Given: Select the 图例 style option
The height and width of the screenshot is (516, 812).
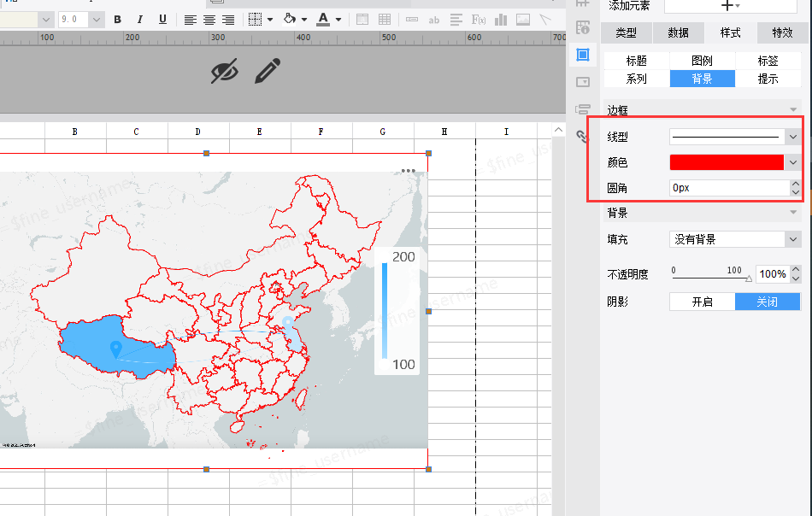Looking at the screenshot, I should pos(702,61).
